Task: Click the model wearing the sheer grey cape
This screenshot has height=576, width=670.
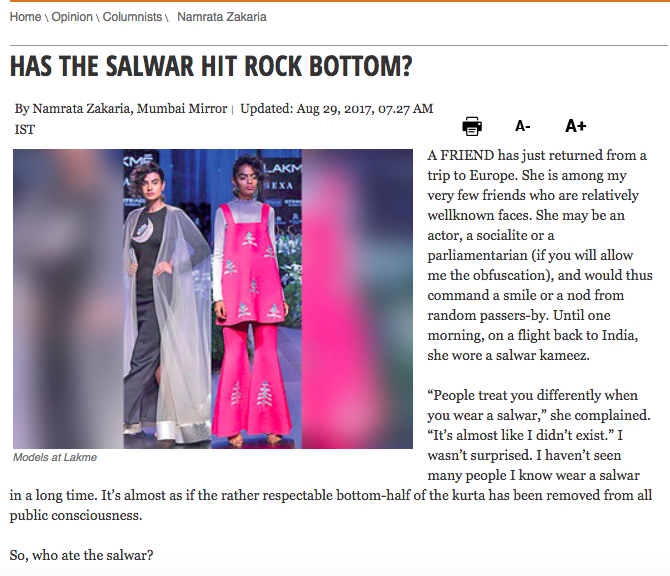Action: (x=167, y=301)
